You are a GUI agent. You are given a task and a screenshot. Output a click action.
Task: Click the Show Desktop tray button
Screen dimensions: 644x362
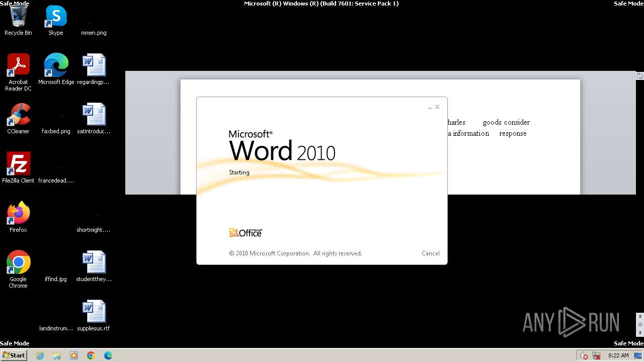coord(638,355)
